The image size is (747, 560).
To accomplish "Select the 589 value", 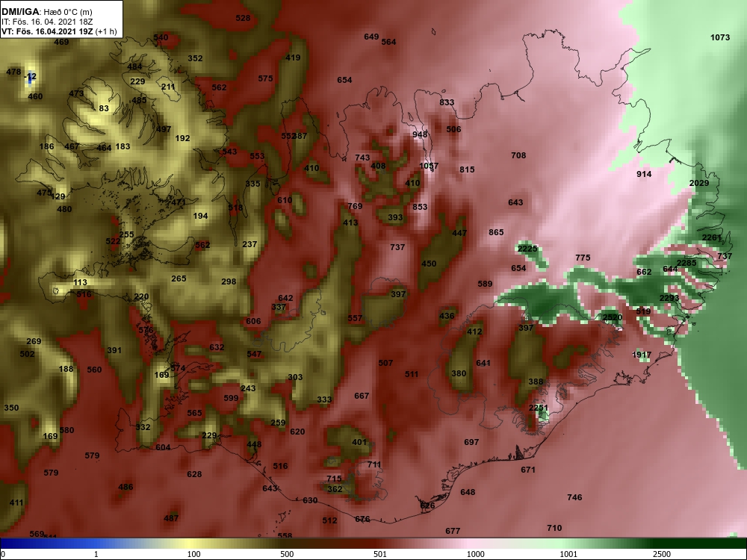I will point(485,284).
